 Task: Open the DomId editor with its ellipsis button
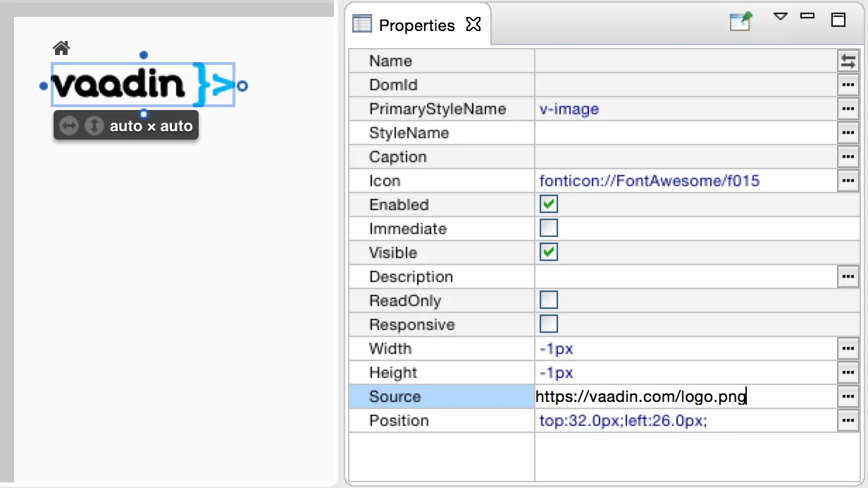coord(848,85)
